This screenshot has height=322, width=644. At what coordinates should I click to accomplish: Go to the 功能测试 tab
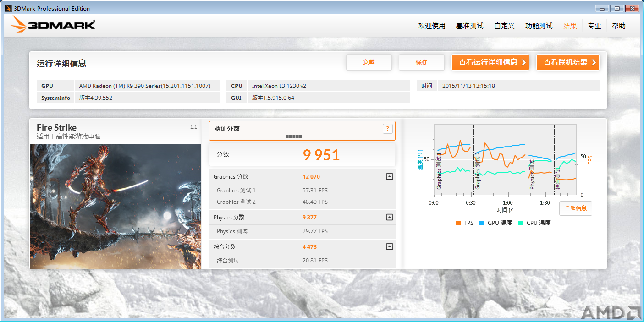(x=539, y=26)
